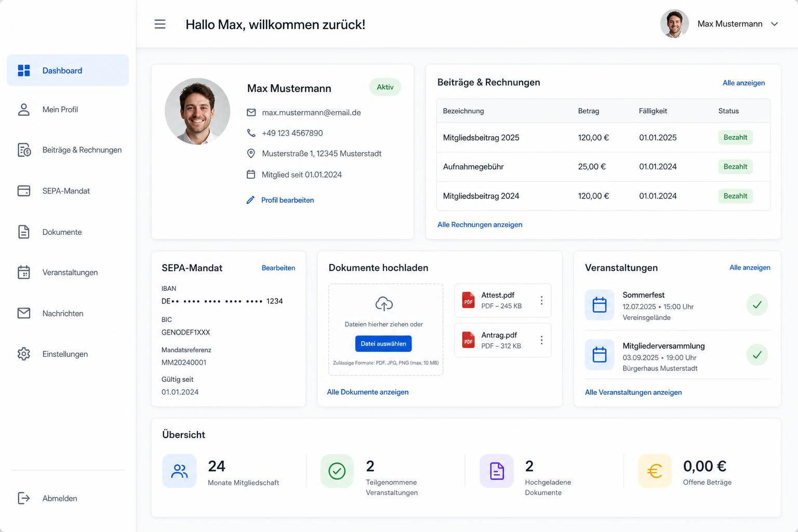This screenshot has width=798, height=532.
Task: Click the Mitgliedsbeitrag 2025 row name
Action: [x=481, y=138]
